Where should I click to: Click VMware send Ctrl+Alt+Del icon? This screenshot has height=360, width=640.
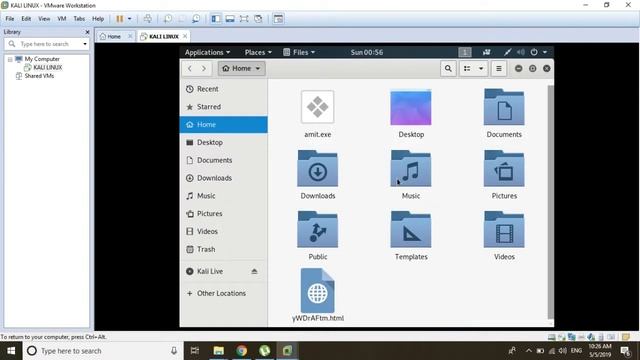tap(148, 19)
